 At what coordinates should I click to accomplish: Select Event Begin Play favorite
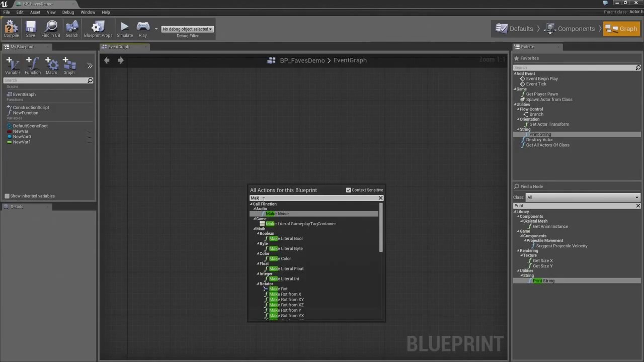click(x=542, y=79)
